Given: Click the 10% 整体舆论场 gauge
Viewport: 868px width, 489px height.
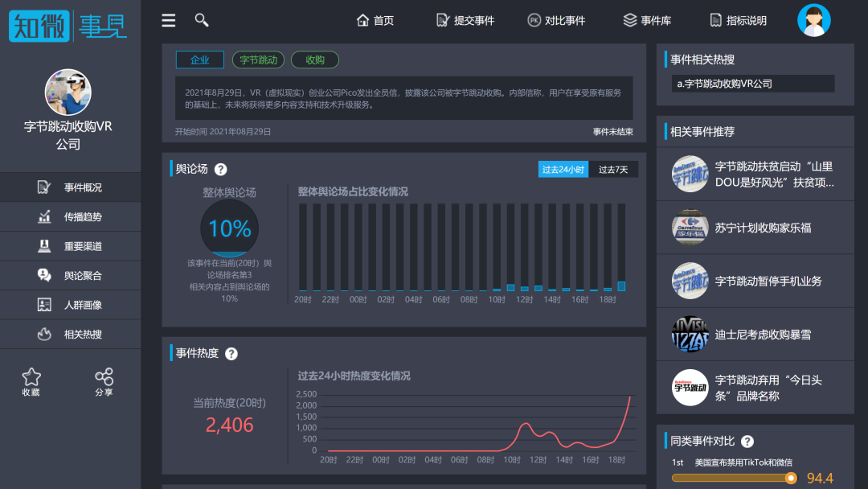Looking at the screenshot, I should click(229, 228).
